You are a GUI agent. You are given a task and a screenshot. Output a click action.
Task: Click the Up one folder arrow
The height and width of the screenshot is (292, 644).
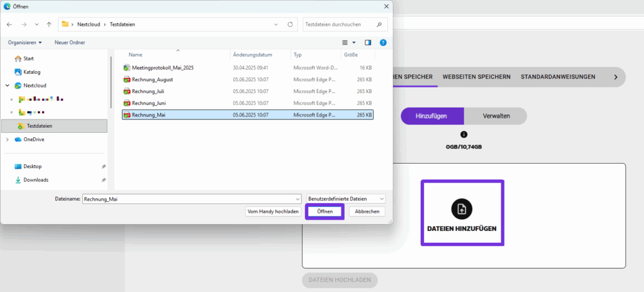[x=49, y=25]
